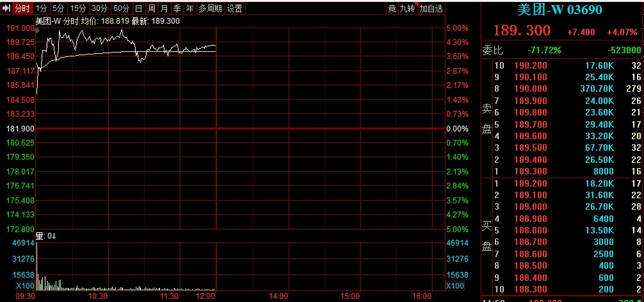Click the -523000 委差 value
644x302 pixels.
(x=624, y=51)
